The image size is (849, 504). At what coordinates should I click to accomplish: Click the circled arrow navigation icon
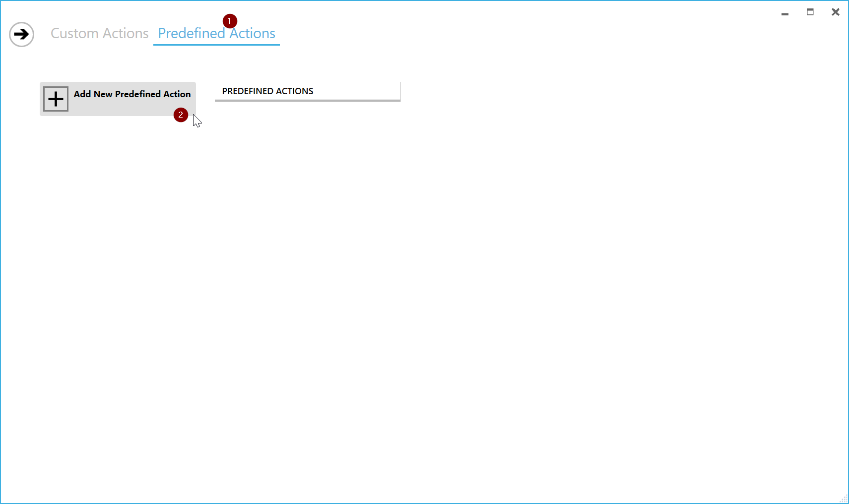click(21, 34)
